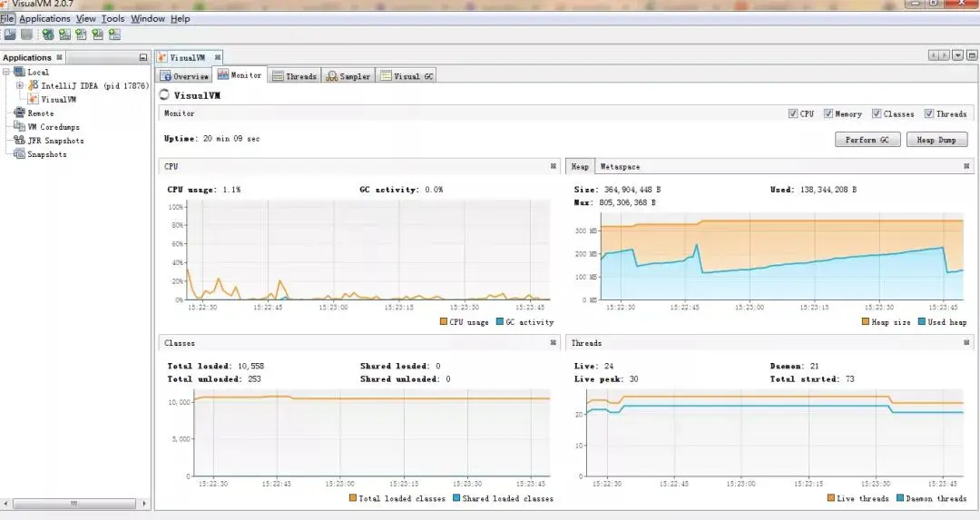Disable the Threads graph checkbox

click(x=929, y=113)
